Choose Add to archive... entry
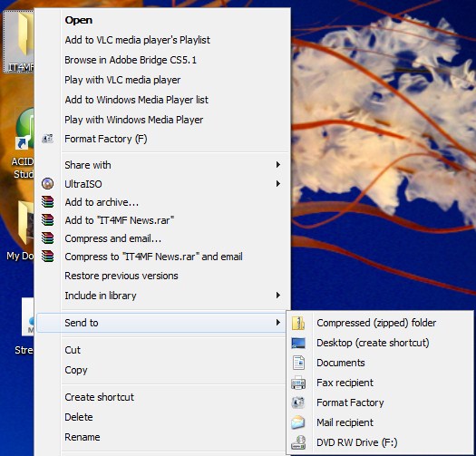This screenshot has width=476, height=456. pos(162,202)
